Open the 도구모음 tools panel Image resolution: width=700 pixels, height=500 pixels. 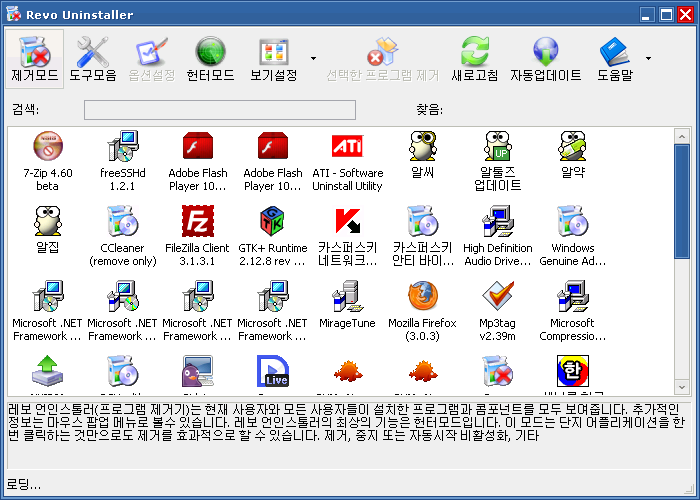pos(93,59)
